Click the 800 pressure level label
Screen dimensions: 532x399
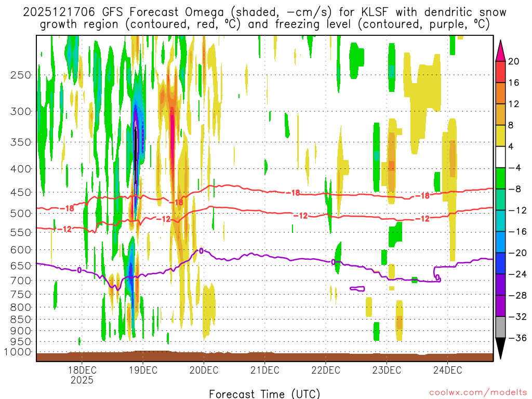coord(21,308)
